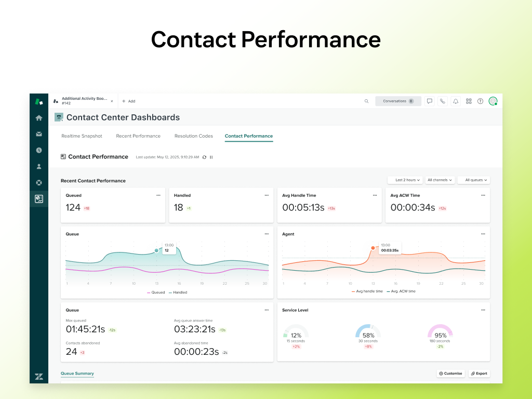This screenshot has width=532, height=399.
Task: Switch to the Resolution Codes tab
Action: click(x=193, y=136)
